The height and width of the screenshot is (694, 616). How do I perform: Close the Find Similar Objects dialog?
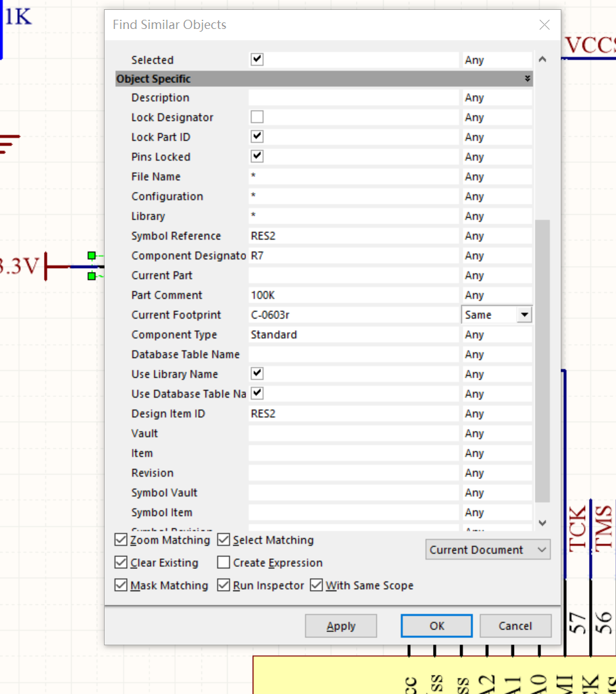click(544, 25)
